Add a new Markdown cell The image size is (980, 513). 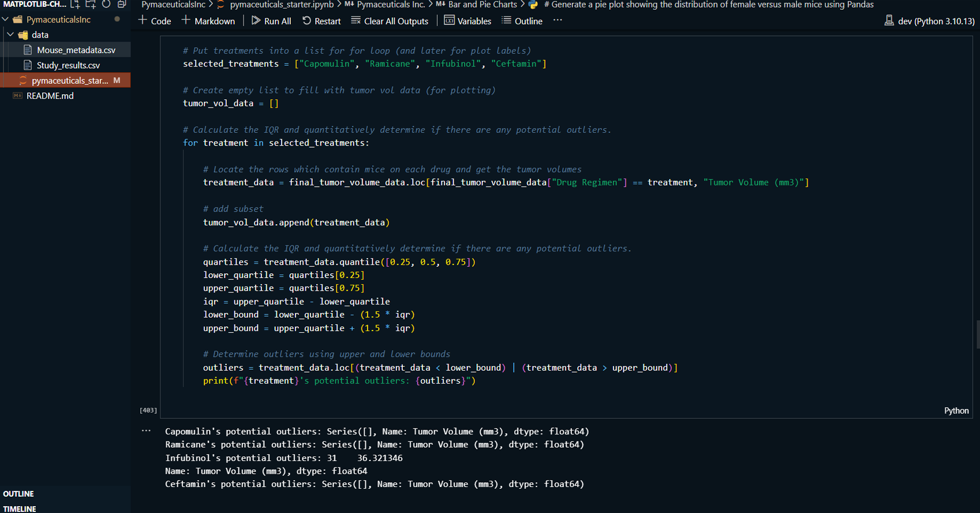pyautogui.click(x=208, y=21)
